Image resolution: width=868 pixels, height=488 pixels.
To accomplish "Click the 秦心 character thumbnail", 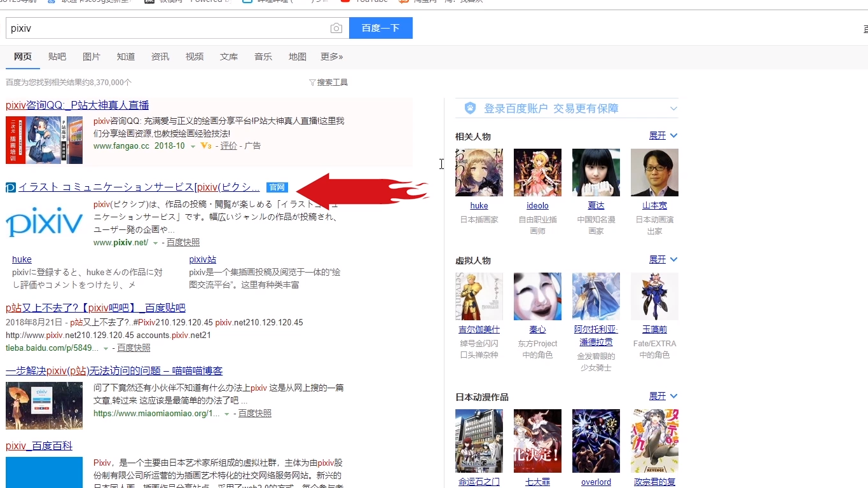I will coord(537,296).
